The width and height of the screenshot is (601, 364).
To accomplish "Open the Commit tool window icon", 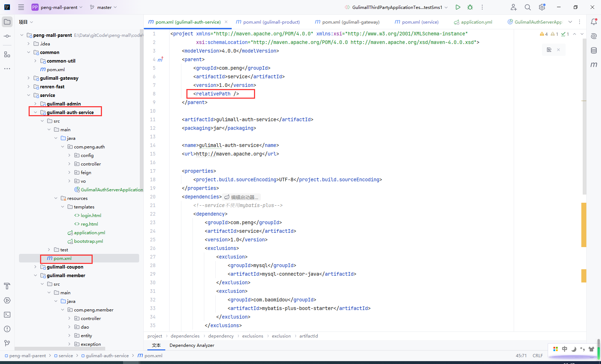I will (x=7, y=36).
